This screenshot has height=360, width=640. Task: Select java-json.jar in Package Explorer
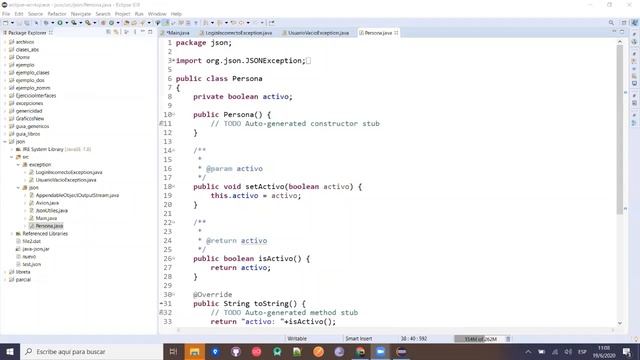click(x=36, y=249)
